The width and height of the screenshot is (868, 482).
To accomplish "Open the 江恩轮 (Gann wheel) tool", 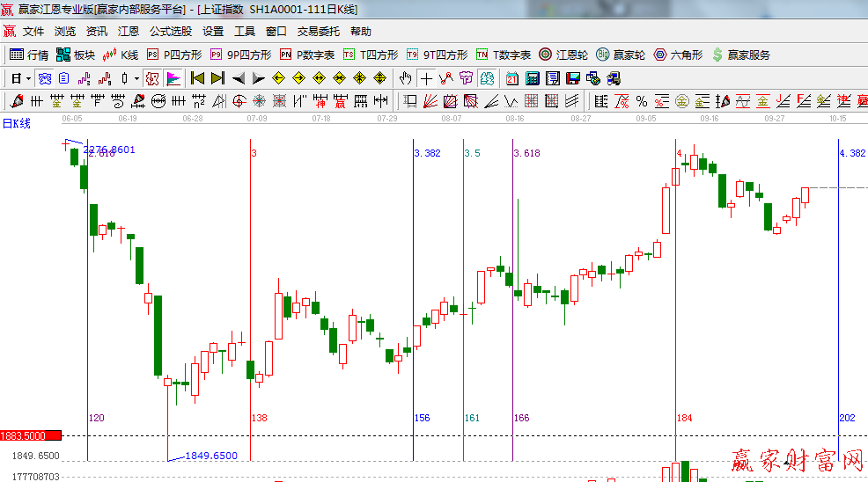I will coord(563,55).
